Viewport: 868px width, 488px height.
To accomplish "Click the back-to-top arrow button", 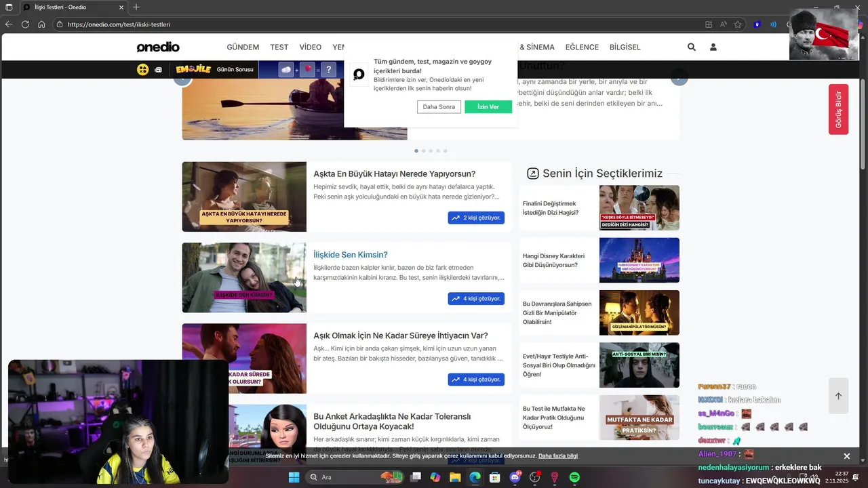I will click(838, 396).
